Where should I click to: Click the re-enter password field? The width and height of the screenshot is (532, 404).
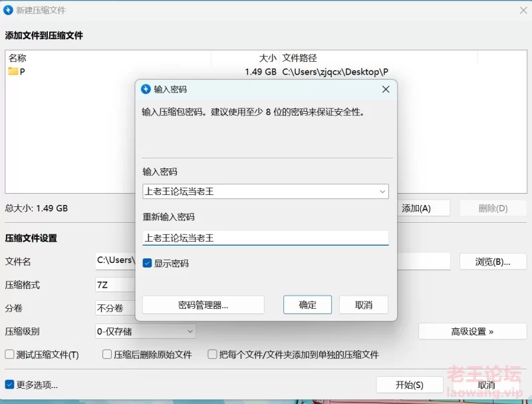[x=265, y=238]
